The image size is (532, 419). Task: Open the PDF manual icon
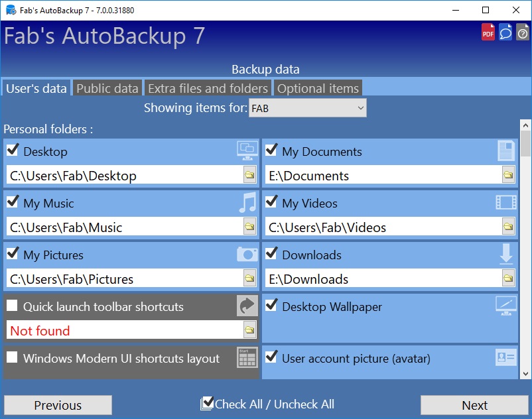coord(488,32)
